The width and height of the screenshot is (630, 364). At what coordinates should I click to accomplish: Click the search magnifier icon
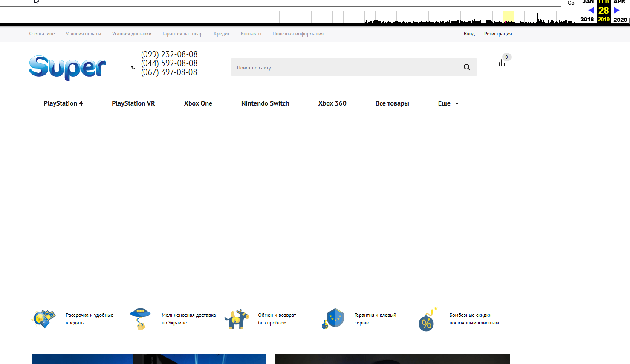tap(467, 67)
